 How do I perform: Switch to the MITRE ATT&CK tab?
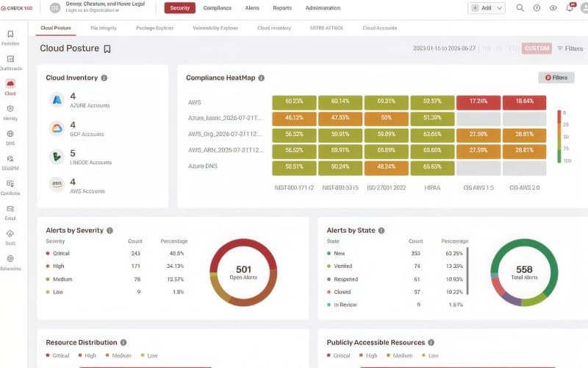point(326,28)
